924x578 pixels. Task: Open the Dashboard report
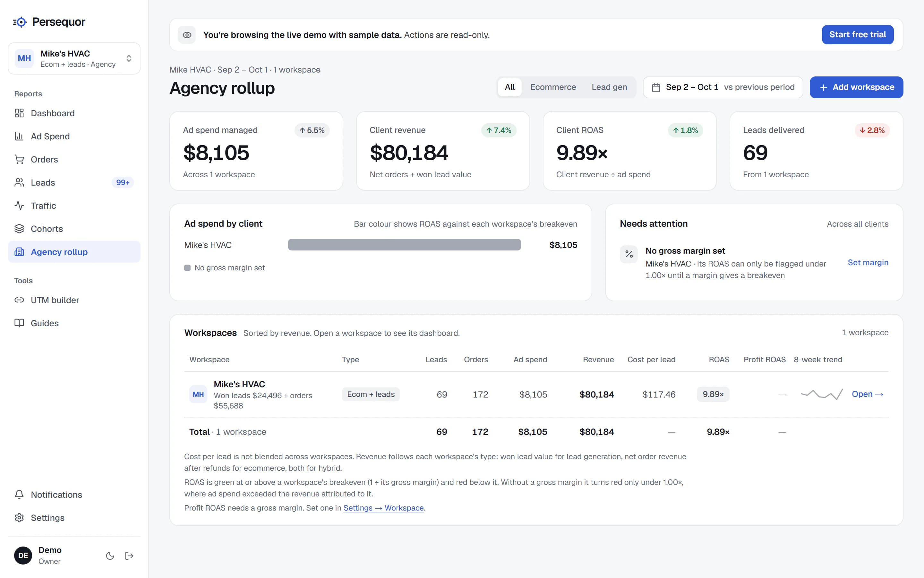(x=74, y=113)
